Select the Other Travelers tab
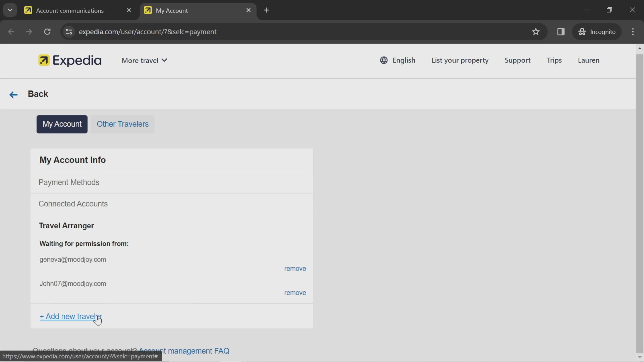 [x=123, y=124]
